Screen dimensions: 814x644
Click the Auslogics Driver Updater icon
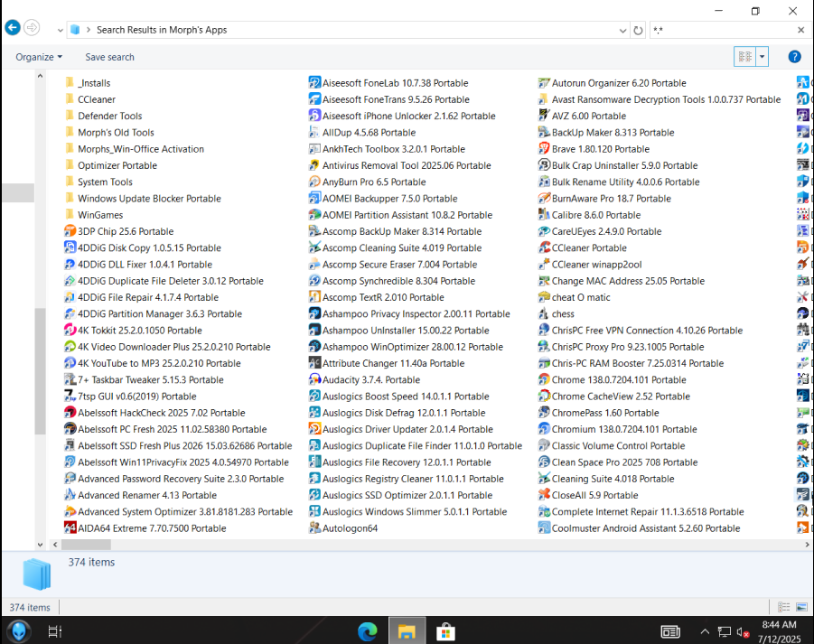click(314, 429)
